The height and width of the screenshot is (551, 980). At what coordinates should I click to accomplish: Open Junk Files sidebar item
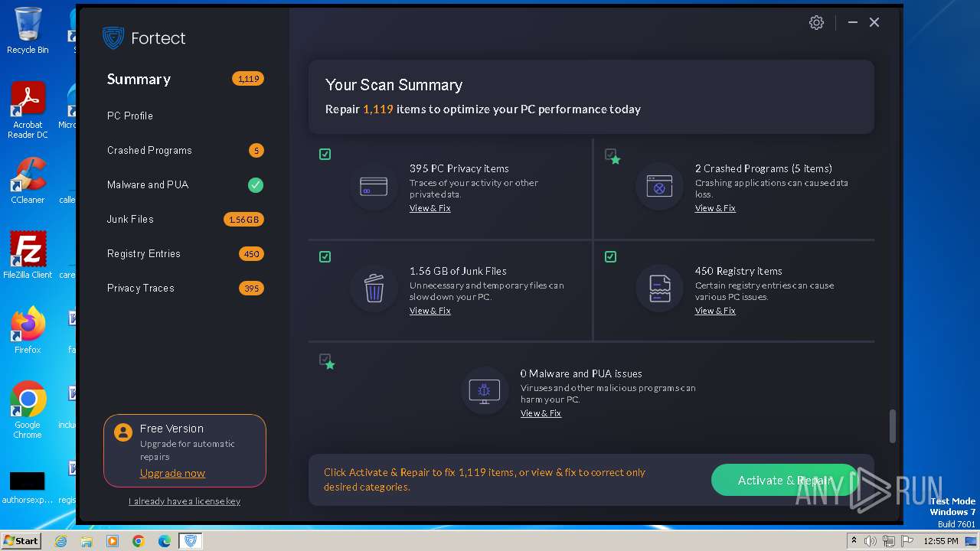[130, 219]
